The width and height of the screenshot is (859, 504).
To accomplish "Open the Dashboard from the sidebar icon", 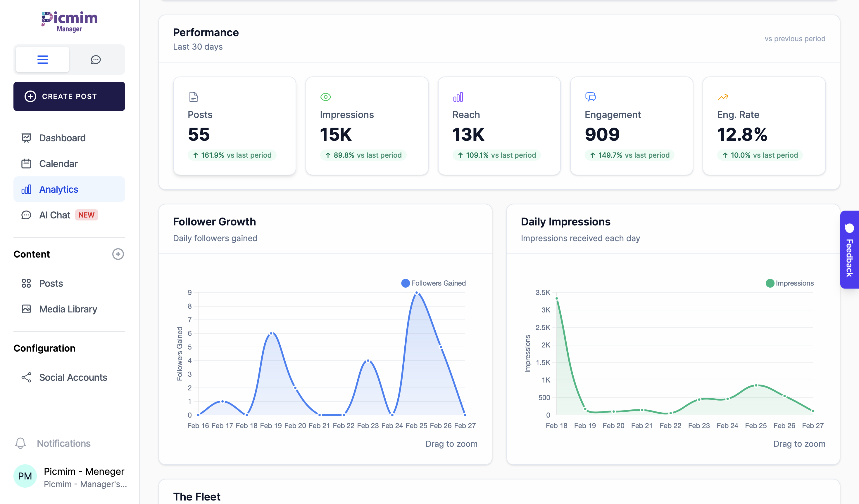I will pos(26,138).
